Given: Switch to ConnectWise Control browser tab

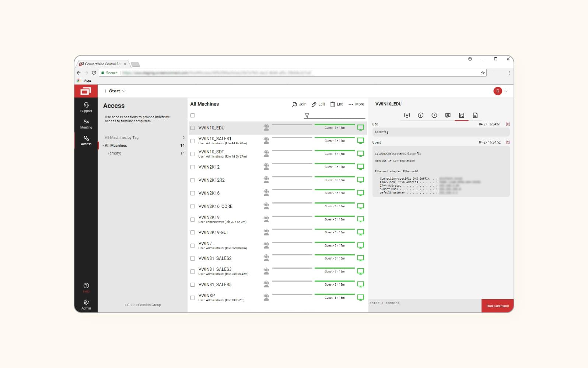Looking at the screenshot, I should 102,64.
